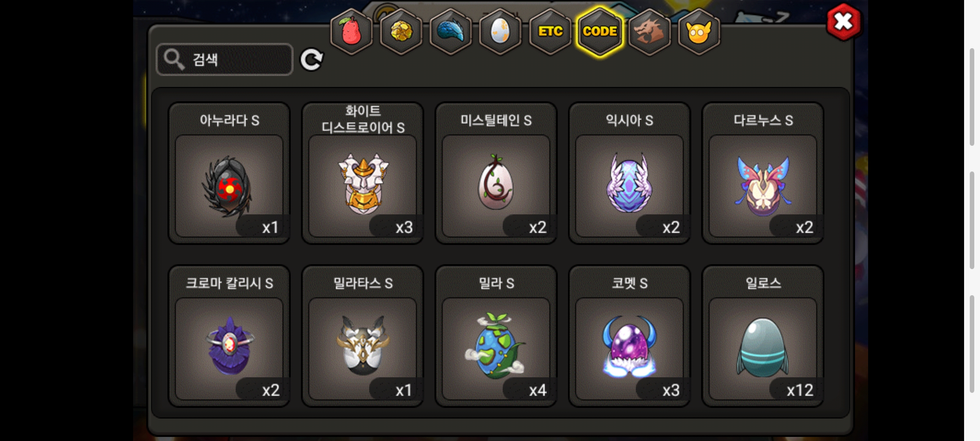
Task: Select the 아누라다 S black egg
Action: (x=229, y=173)
